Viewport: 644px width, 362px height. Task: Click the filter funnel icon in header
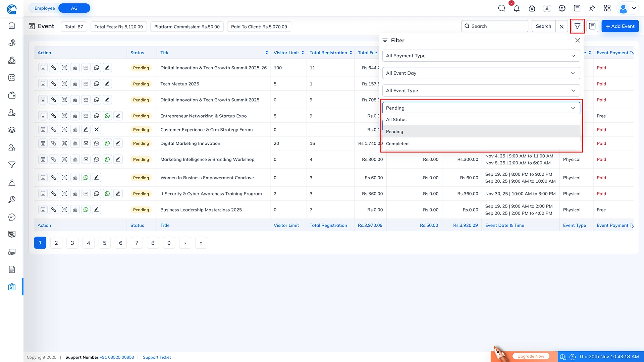pyautogui.click(x=577, y=26)
